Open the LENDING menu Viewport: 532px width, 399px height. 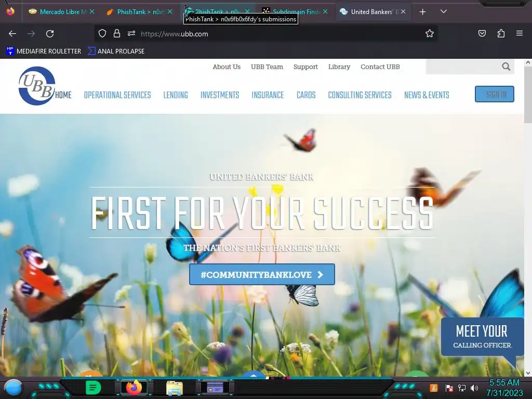(176, 95)
